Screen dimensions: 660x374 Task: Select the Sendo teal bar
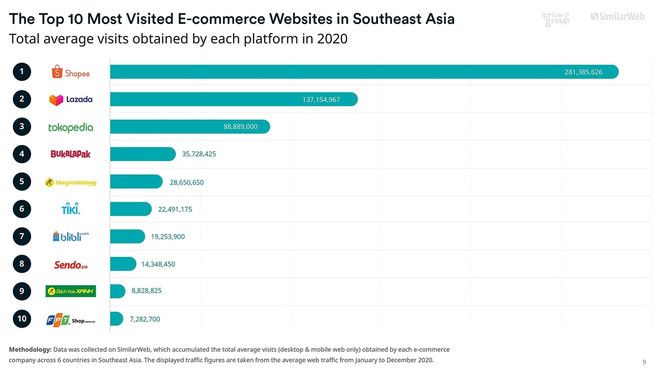tap(123, 264)
